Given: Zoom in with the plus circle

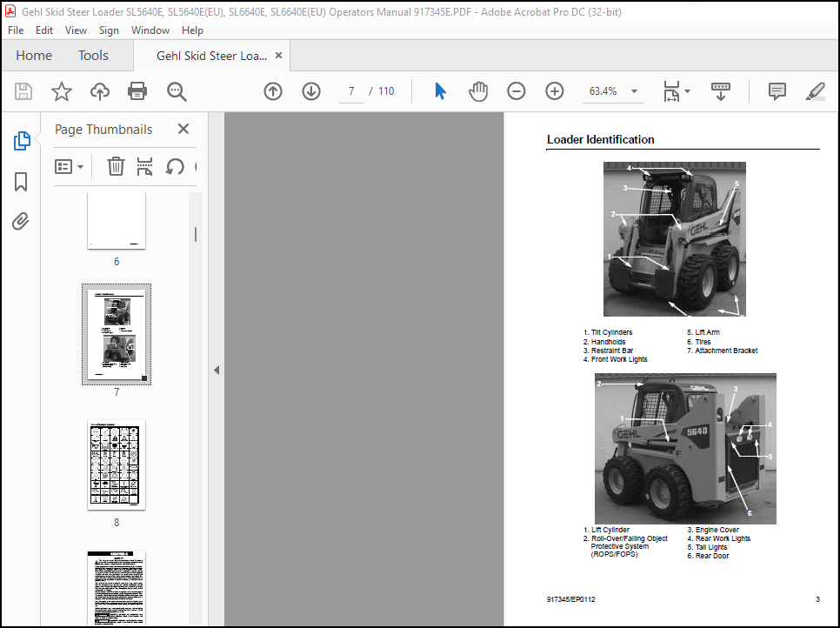Looking at the screenshot, I should coord(555,91).
